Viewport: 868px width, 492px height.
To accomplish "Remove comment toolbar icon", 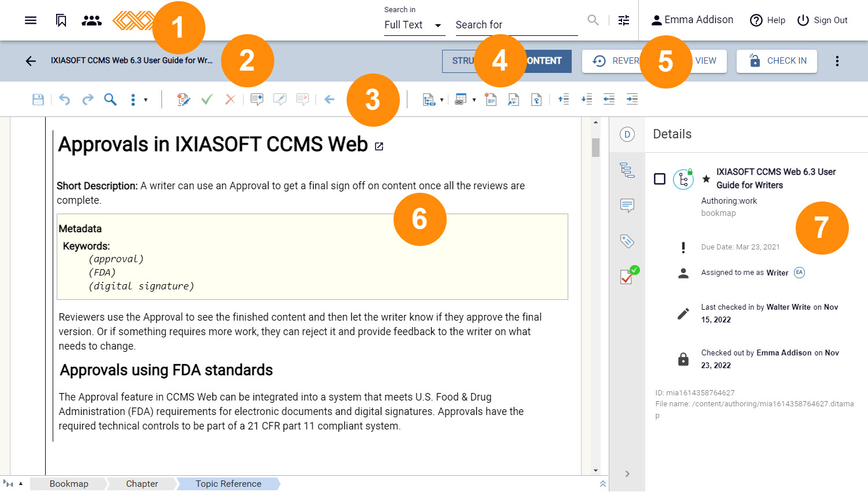I will coord(302,100).
